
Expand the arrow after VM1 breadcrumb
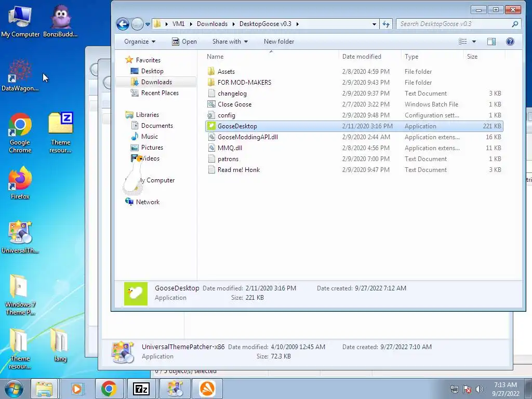click(x=191, y=24)
